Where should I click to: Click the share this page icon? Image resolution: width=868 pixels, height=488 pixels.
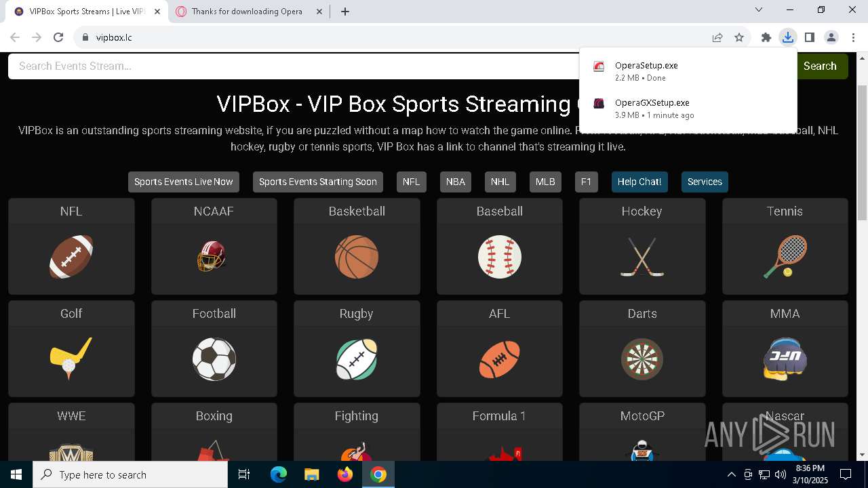point(717,37)
